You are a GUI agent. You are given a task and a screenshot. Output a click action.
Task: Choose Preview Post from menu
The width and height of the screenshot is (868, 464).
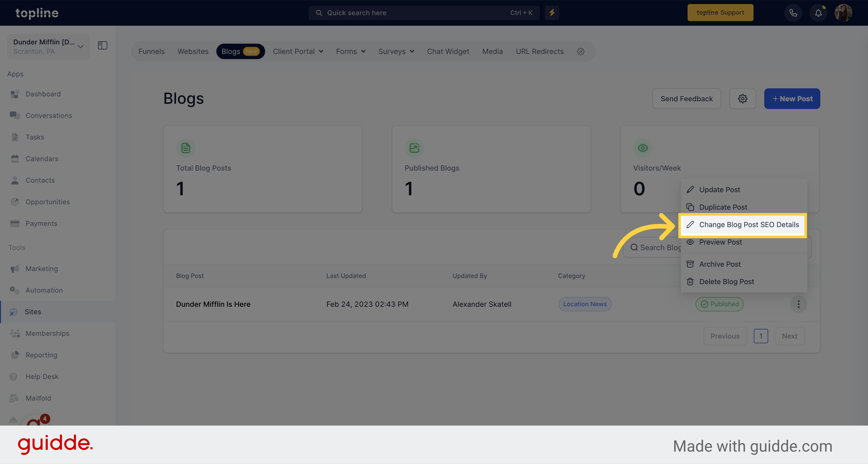[x=744, y=243]
